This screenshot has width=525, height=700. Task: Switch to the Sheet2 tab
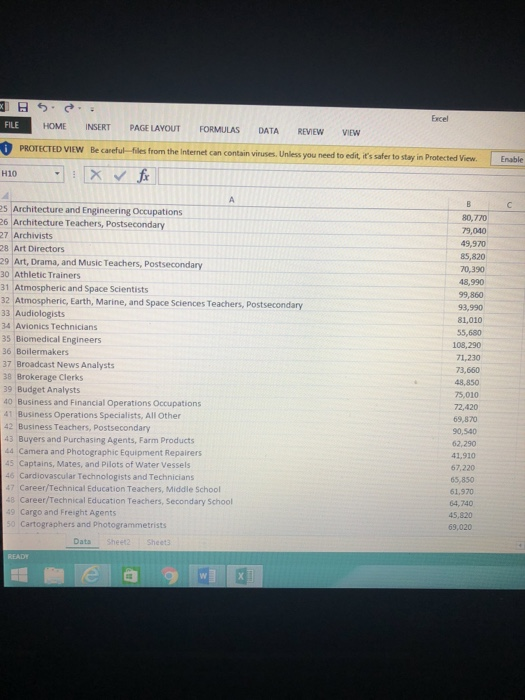pyautogui.click(x=118, y=542)
